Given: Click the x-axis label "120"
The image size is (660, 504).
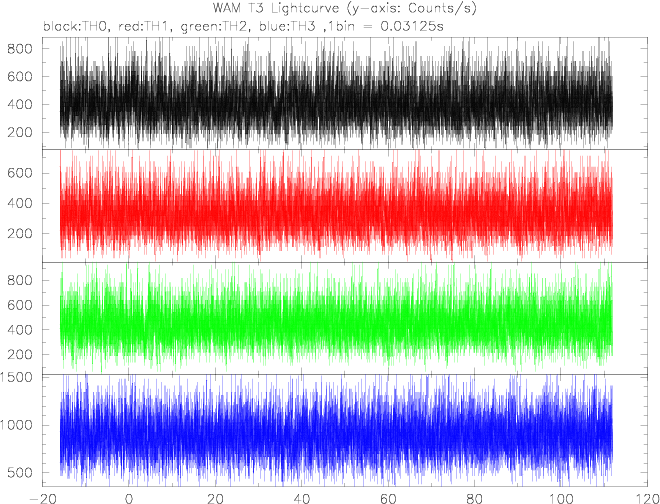Looking at the screenshot, I should 648,498.
